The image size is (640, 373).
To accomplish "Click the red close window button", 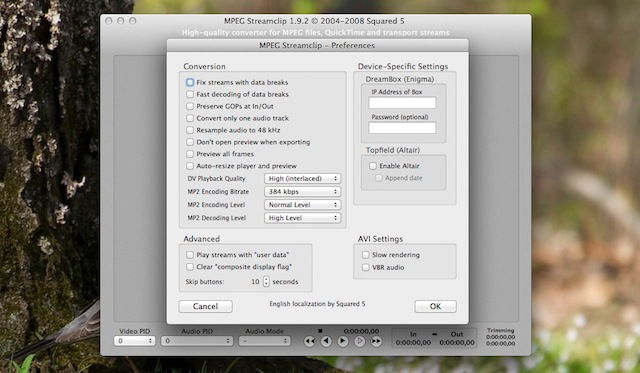I will tap(109, 21).
